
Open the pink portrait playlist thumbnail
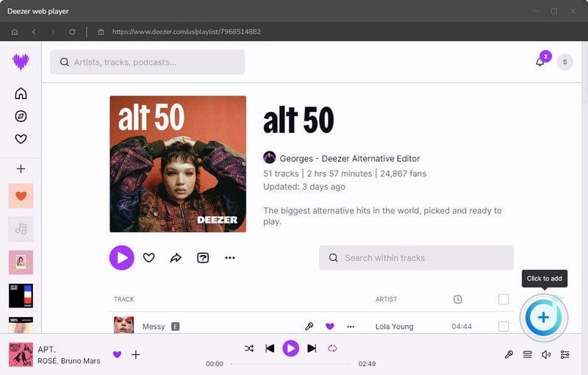[x=21, y=262]
